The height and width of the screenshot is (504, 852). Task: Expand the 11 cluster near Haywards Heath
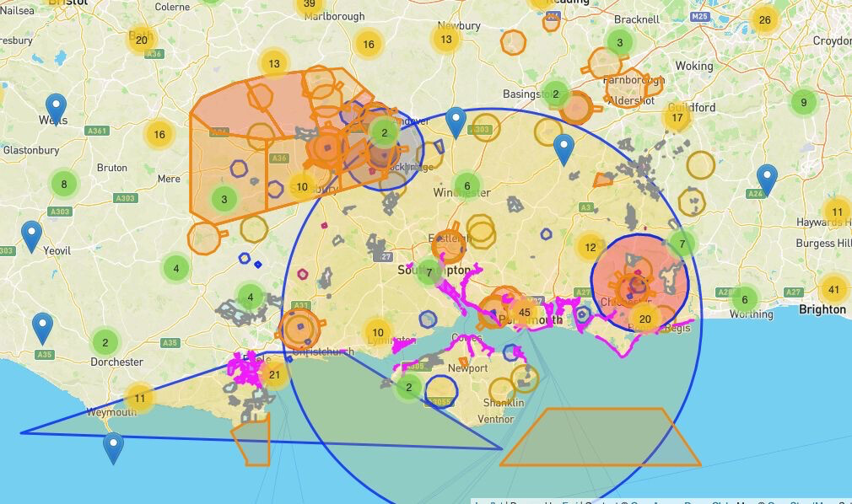pos(837,212)
